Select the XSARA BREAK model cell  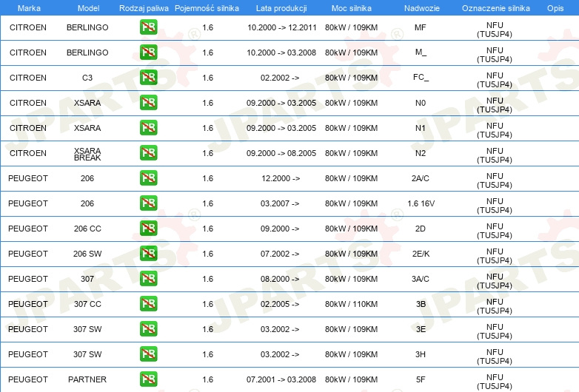tap(87, 154)
